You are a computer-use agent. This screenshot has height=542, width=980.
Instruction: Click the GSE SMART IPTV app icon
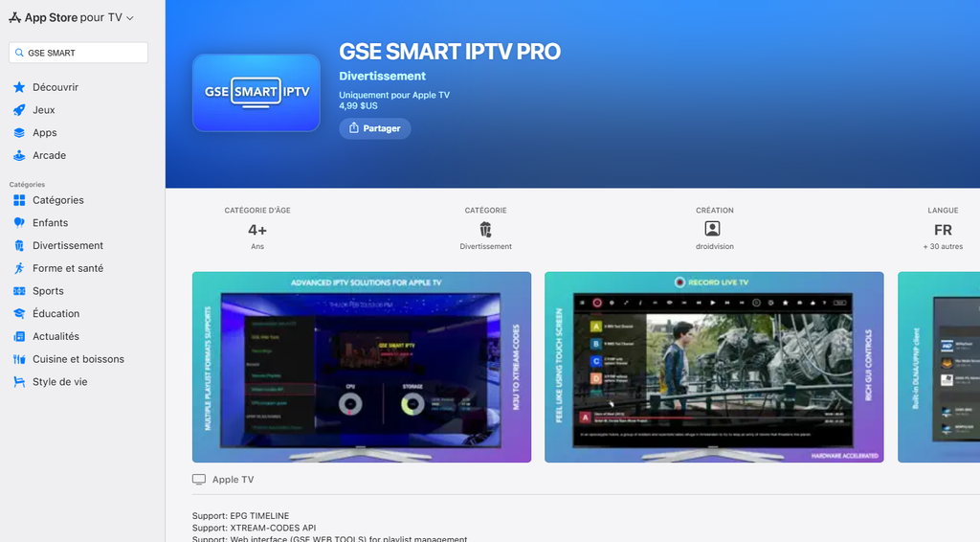click(x=256, y=93)
